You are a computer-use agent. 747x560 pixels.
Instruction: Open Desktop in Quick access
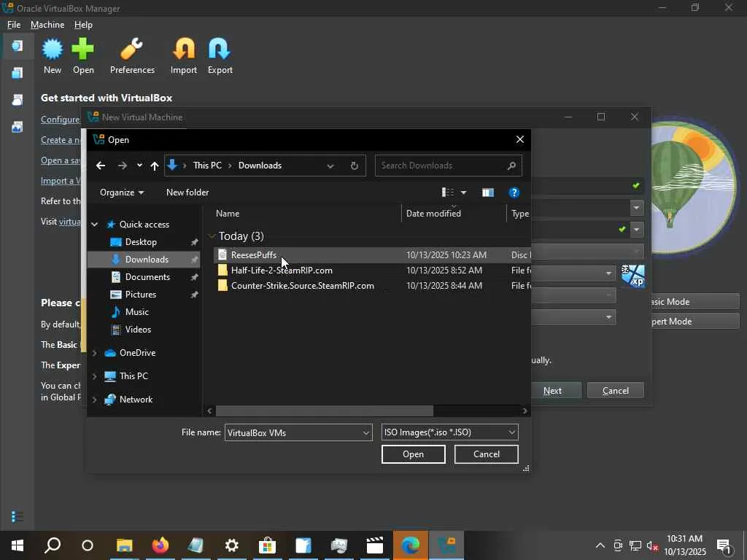(141, 242)
